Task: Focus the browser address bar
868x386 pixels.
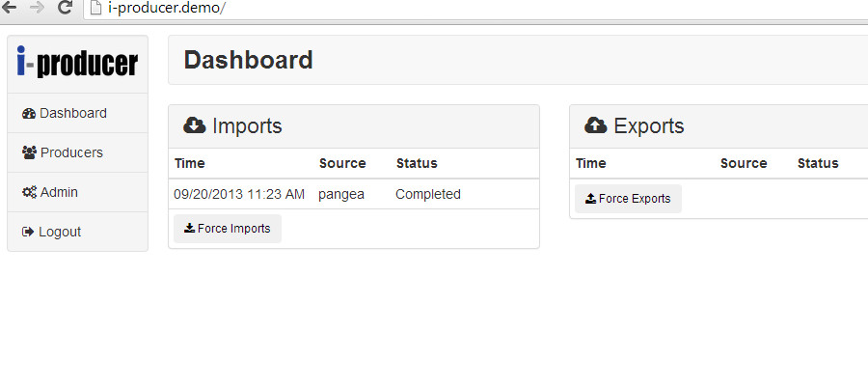Action: 386,8
